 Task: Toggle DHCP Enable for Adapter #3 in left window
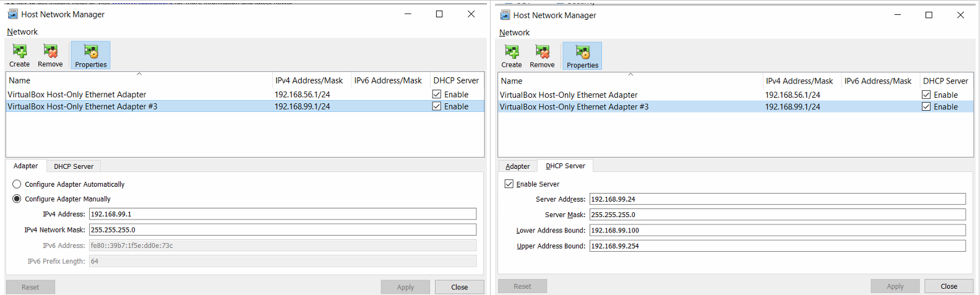point(437,106)
